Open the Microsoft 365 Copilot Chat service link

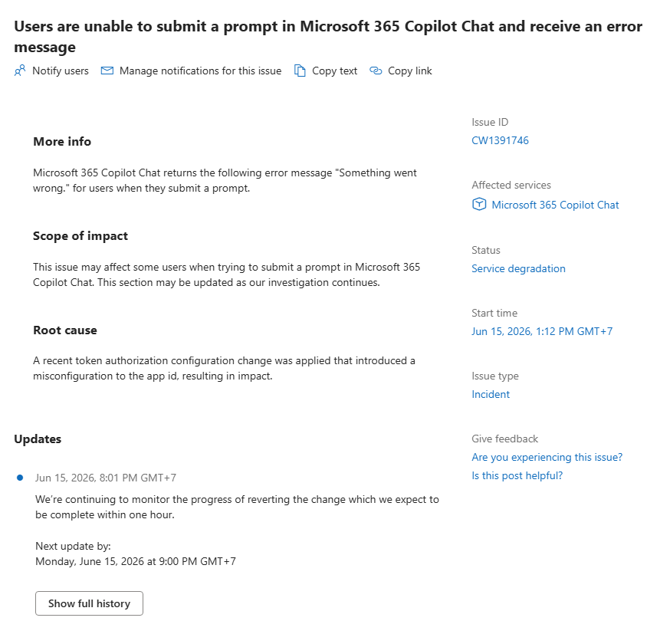(555, 205)
